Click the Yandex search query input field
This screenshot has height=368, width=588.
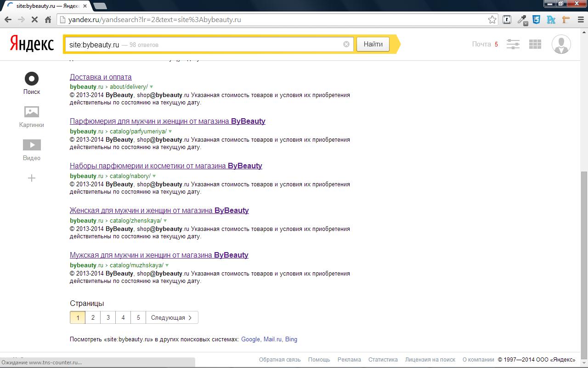coord(204,44)
